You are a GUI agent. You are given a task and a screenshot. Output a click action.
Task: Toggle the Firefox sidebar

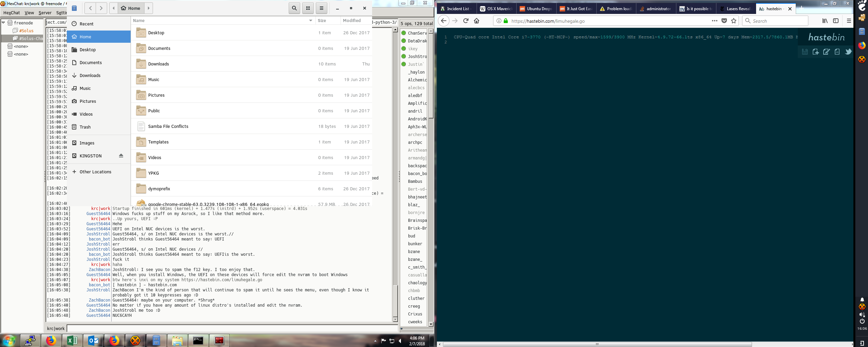(x=836, y=21)
